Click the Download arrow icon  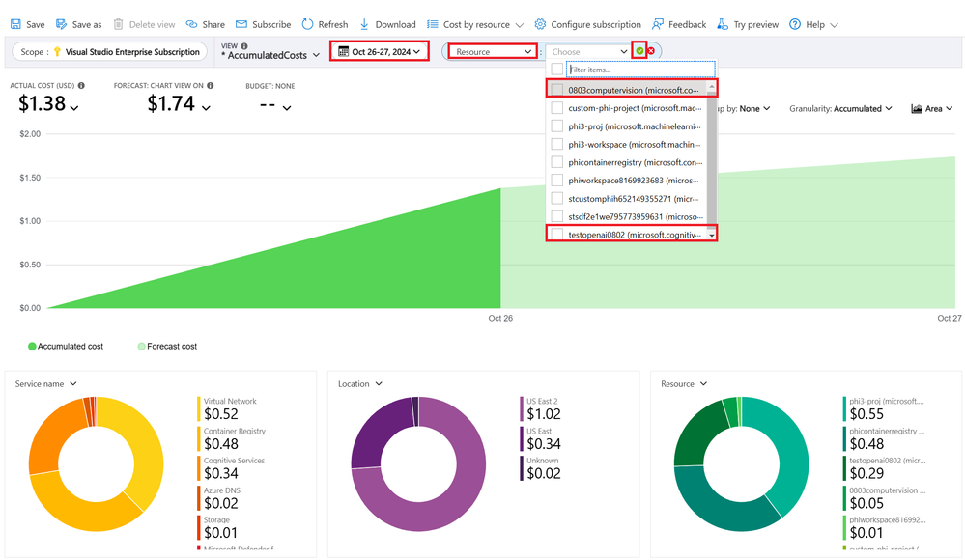tap(364, 24)
